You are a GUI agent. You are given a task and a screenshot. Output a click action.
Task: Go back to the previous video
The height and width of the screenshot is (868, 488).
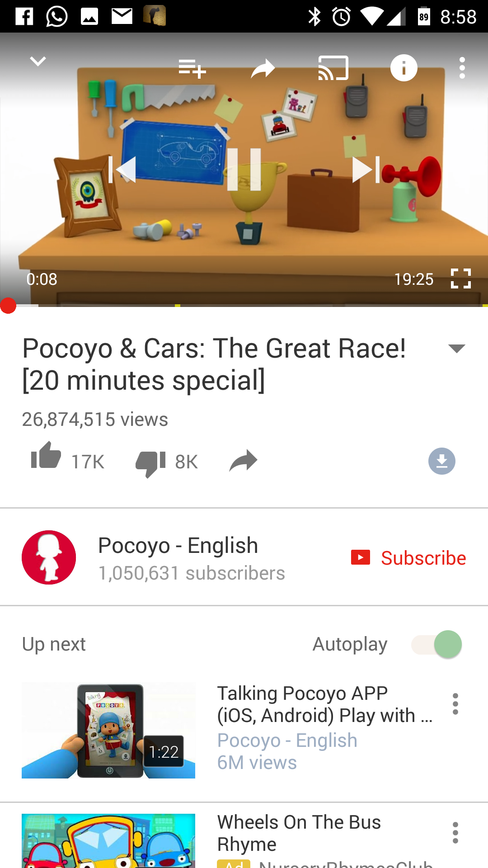coord(122,170)
